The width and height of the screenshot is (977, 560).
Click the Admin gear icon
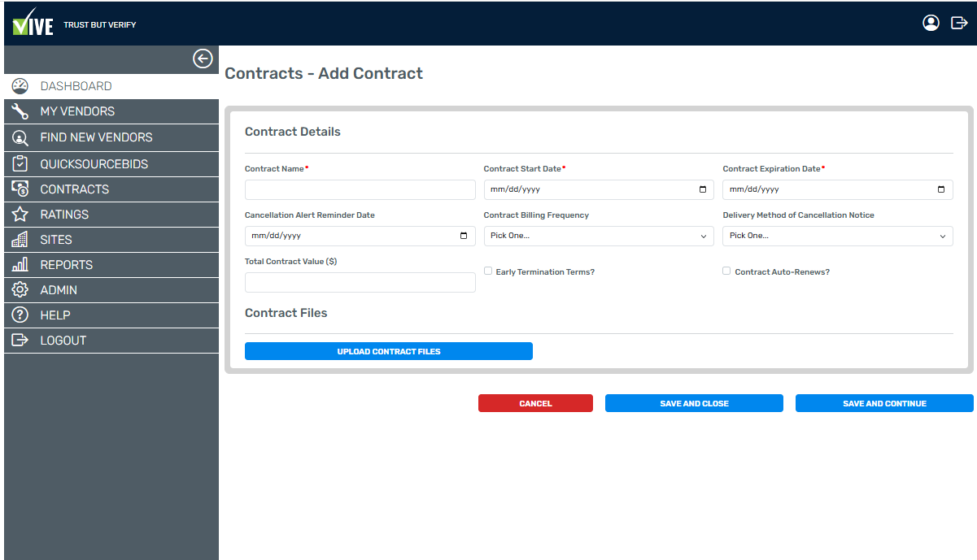[20, 290]
